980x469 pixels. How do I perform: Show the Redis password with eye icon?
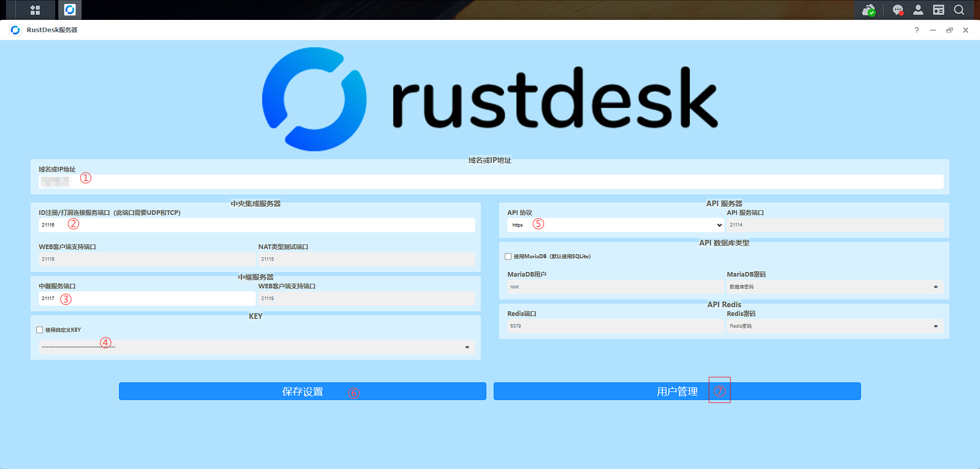click(x=936, y=326)
